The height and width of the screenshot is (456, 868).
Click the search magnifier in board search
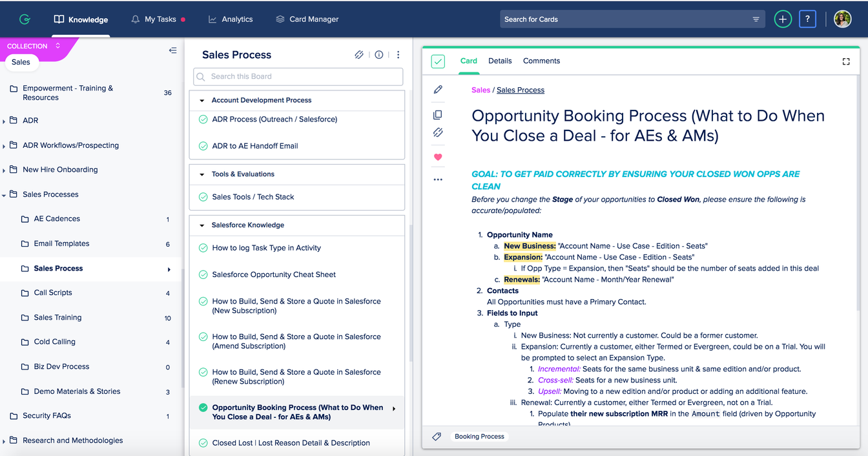201,77
